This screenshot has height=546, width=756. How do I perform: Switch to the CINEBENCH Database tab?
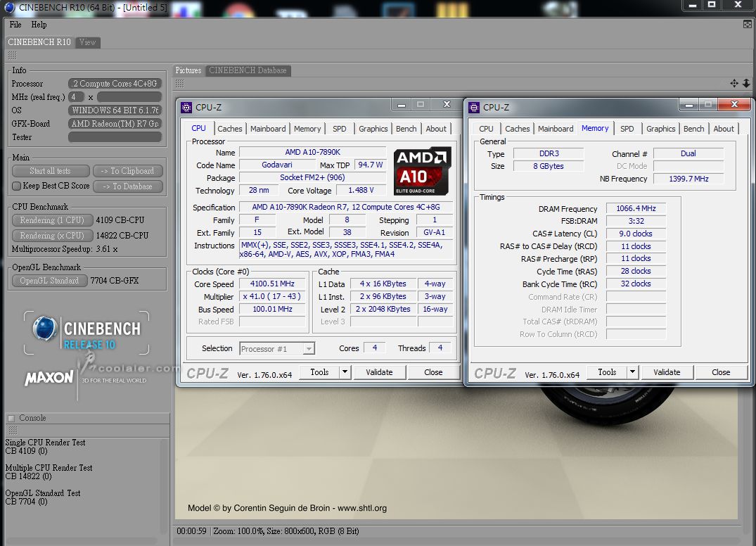pyautogui.click(x=248, y=70)
